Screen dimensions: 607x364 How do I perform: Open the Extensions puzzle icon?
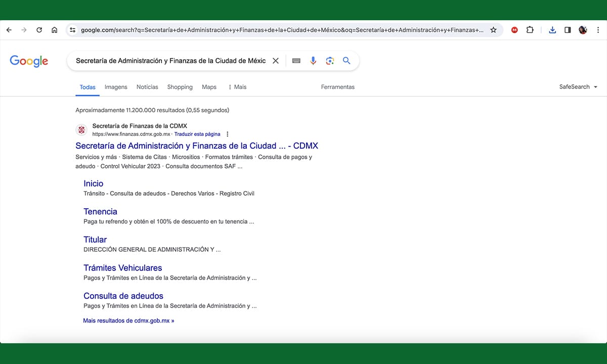[x=530, y=30]
